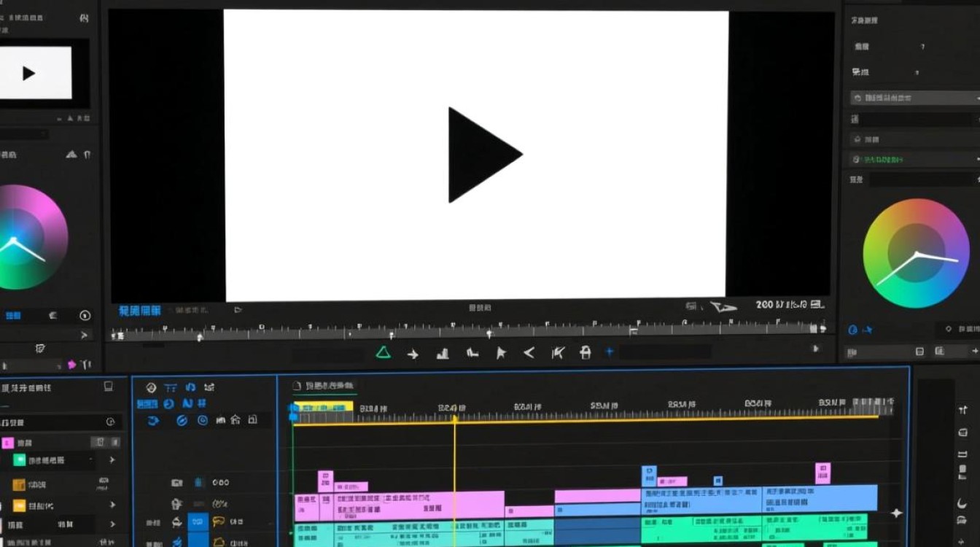The height and width of the screenshot is (547, 980).
Task: Click the blue plus icon after transport icons
Action: (610, 352)
